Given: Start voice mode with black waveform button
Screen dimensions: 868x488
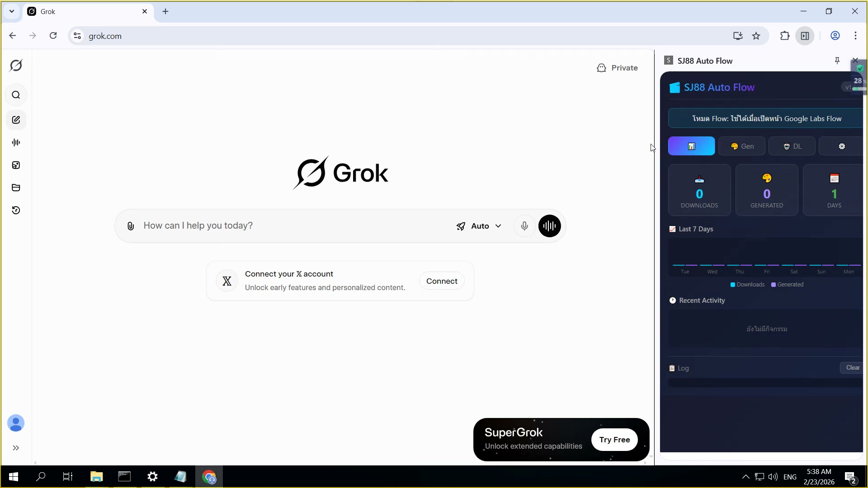Looking at the screenshot, I should coord(549,226).
